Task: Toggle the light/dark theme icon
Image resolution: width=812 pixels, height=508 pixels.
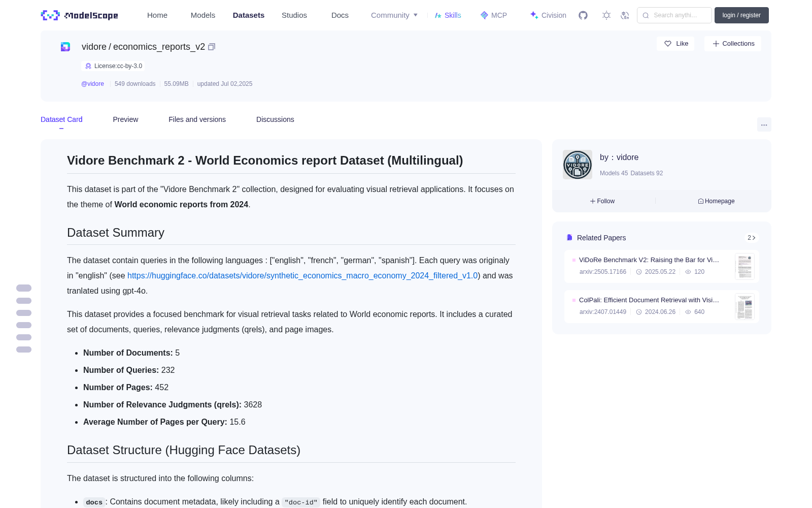Action: pyautogui.click(x=606, y=15)
